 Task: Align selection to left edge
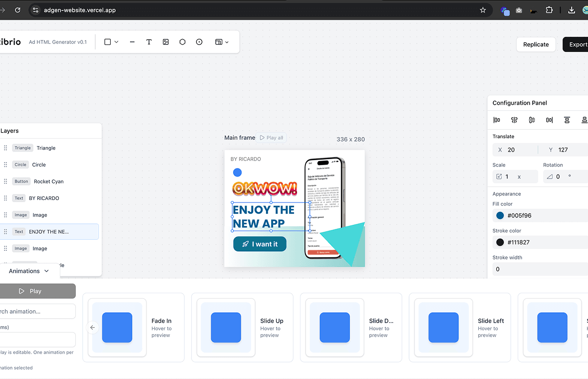point(497,120)
